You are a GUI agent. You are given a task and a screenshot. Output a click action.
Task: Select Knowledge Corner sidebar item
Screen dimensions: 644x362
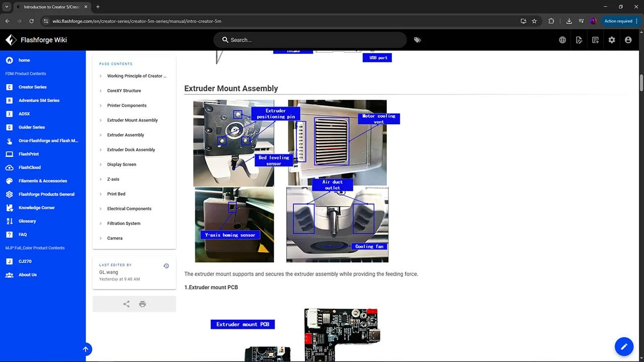point(37,208)
